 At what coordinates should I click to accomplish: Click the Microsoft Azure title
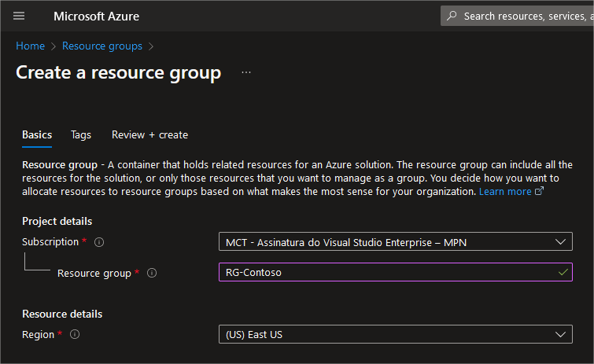point(96,17)
